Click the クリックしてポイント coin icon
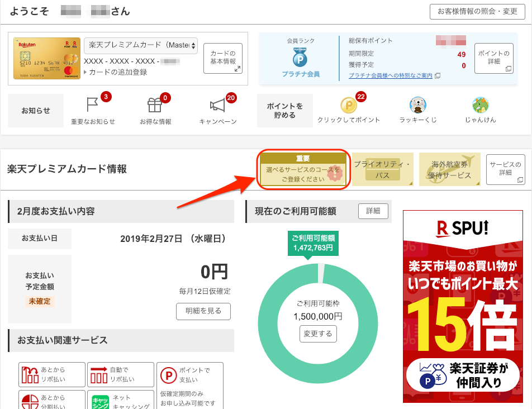The width and height of the screenshot is (532, 409). (x=349, y=105)
